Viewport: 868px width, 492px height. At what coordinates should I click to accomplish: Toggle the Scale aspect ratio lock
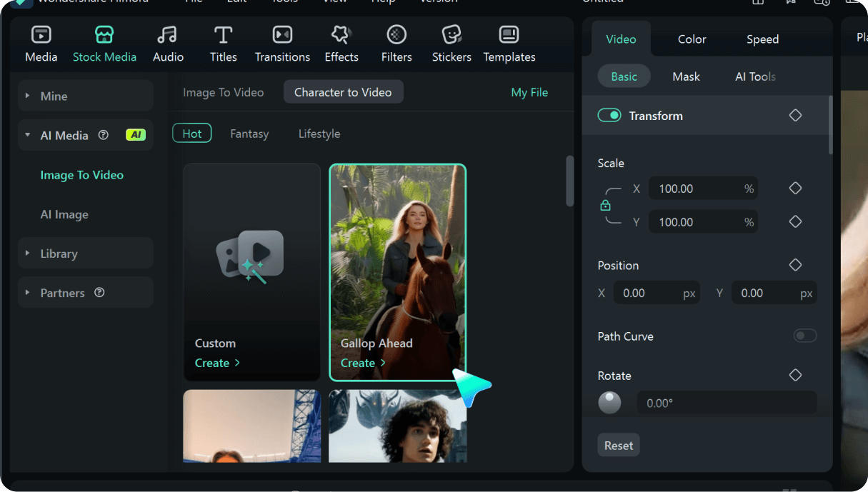(606, 206)
